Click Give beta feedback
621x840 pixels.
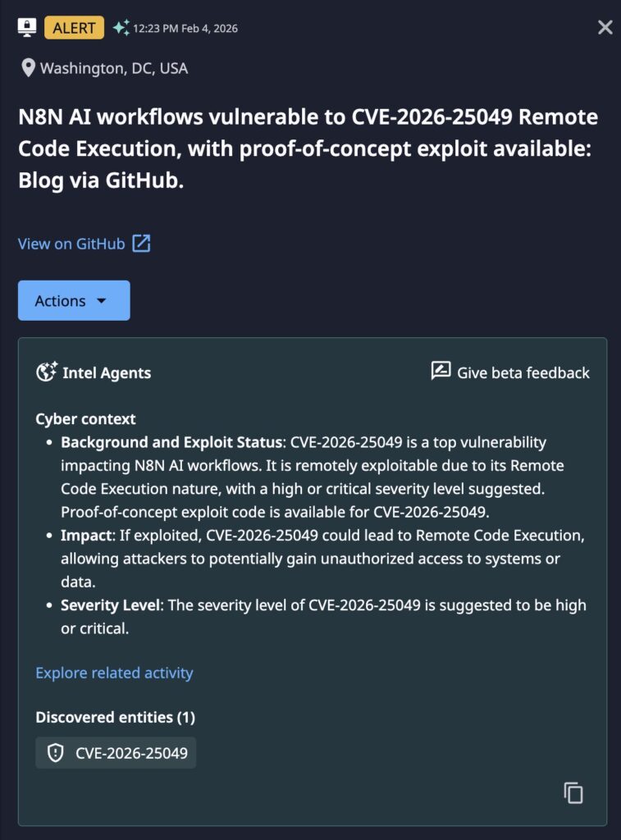coord(523,372)
